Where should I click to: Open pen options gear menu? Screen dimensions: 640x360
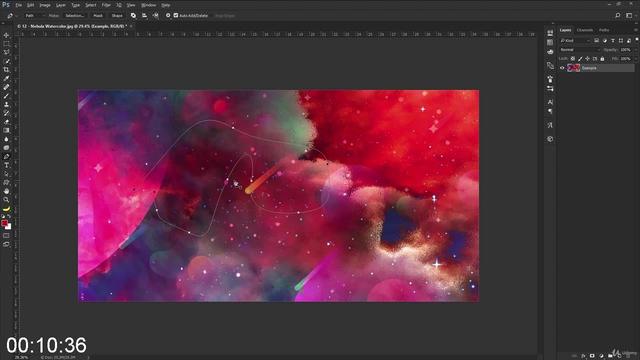(168, 16)
